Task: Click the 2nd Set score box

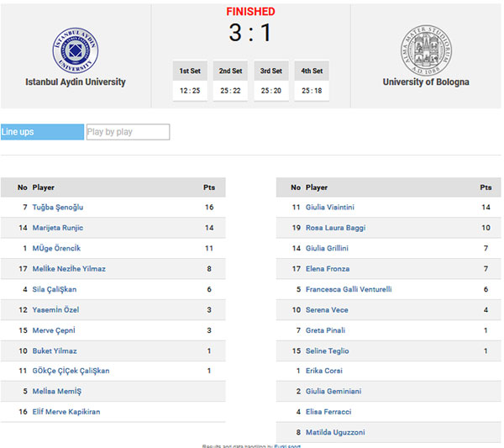Action: click(x=230, y=81)
